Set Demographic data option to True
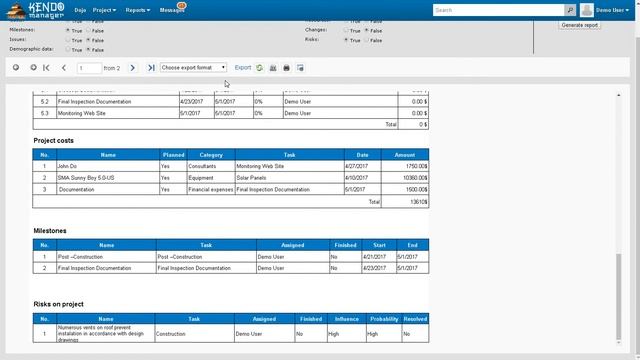 pyautogui.click(x=68, y=49)
